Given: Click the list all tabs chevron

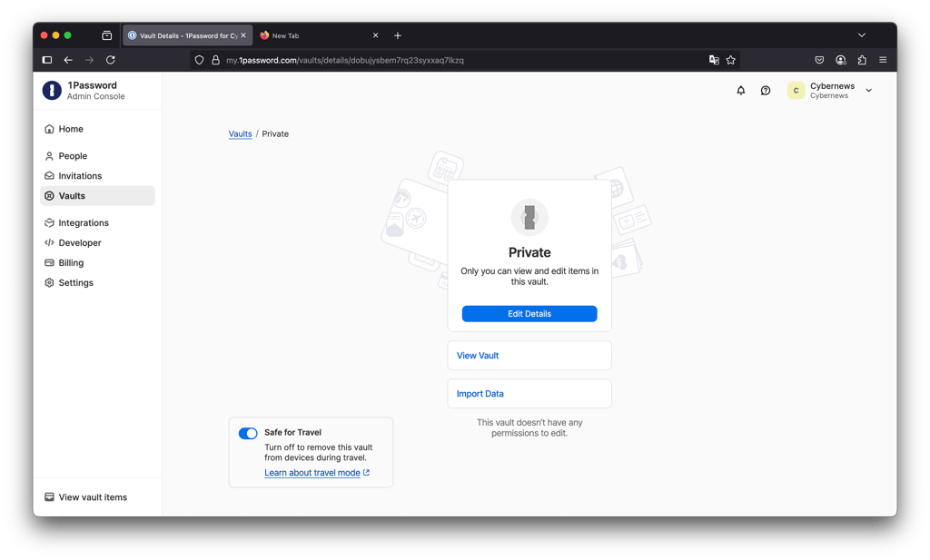Looking at the screenshot, I should pos(861,35).
